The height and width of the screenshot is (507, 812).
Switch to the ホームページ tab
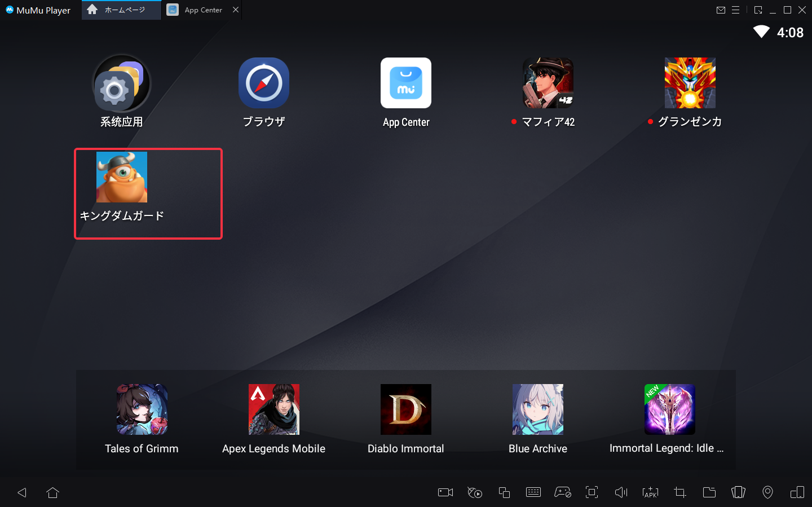point(121,10)
